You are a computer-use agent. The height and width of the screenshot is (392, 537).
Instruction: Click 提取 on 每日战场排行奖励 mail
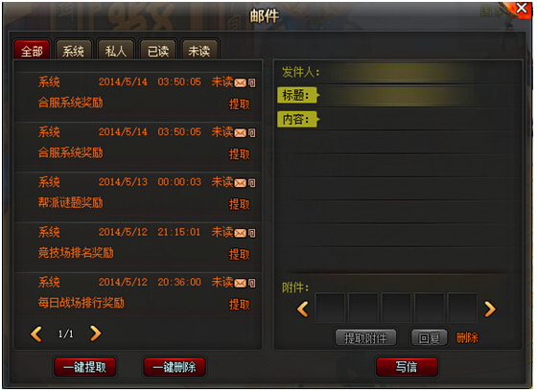[x=240, y=305]
